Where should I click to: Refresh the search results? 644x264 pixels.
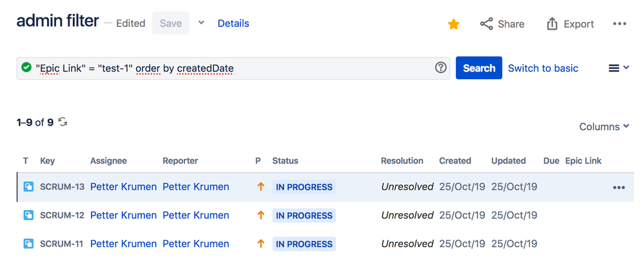coord(63,122)
